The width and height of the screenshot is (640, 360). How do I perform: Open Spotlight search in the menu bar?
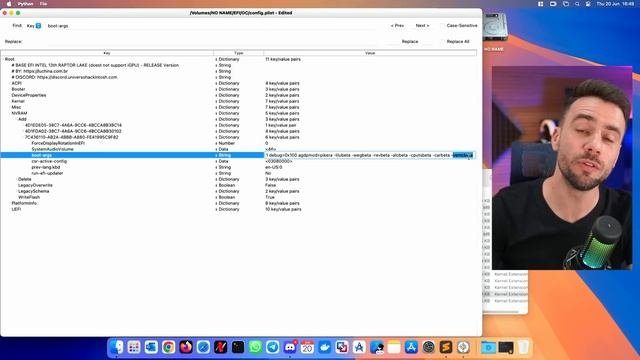pos(577,4)
